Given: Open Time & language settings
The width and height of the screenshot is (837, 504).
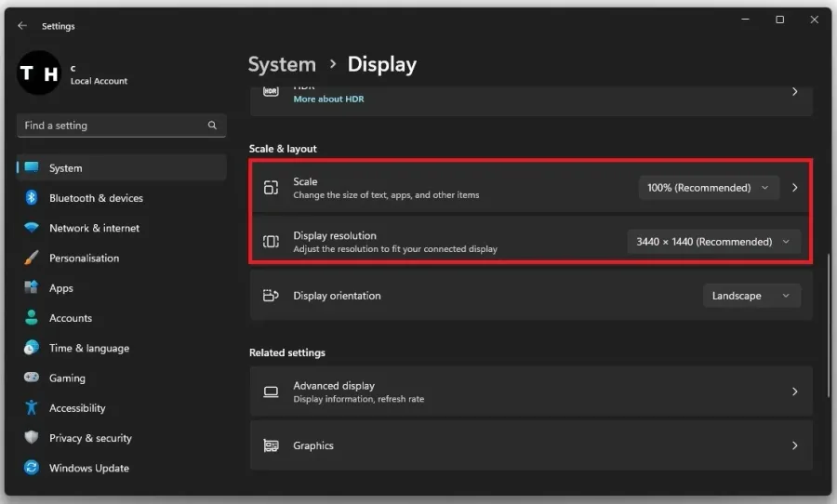Looking at the screenshot, I should (122, 348).
